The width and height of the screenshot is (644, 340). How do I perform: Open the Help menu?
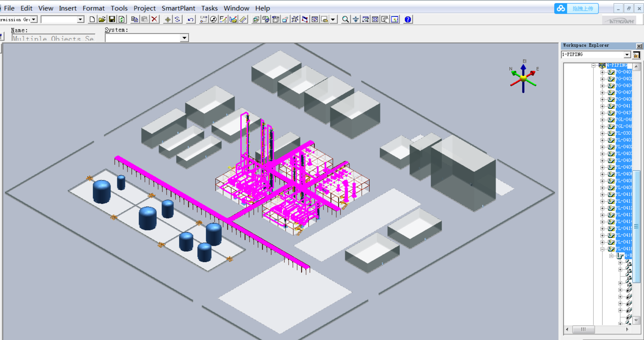(x=262, y=8)
